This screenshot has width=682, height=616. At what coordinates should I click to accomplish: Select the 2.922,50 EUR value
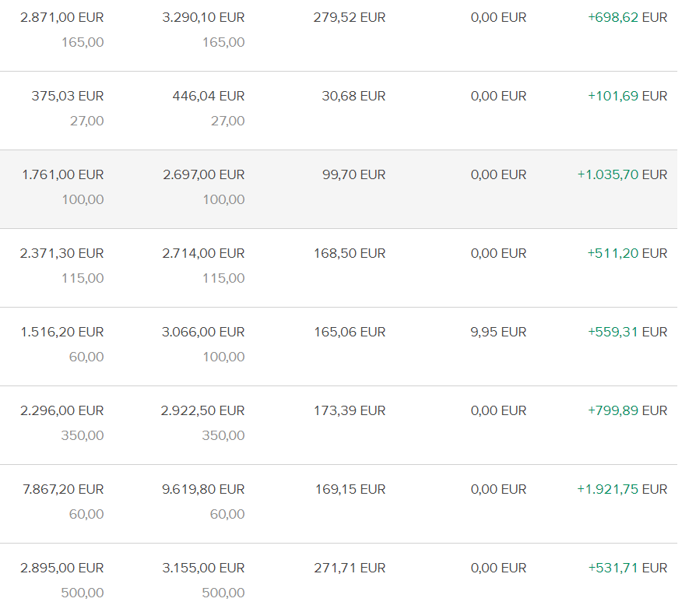[x=203, y=410]
